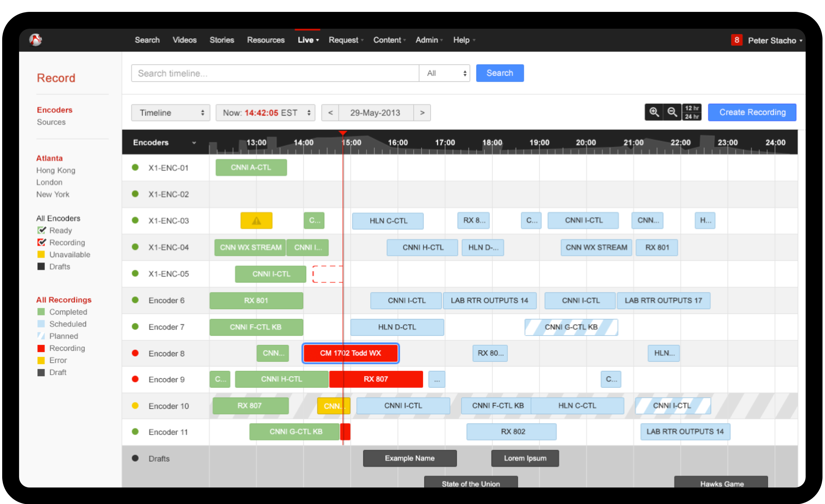Click the Drafts row dark status dot
Viewport: 825px width, 504px height.
coord(135,458)
